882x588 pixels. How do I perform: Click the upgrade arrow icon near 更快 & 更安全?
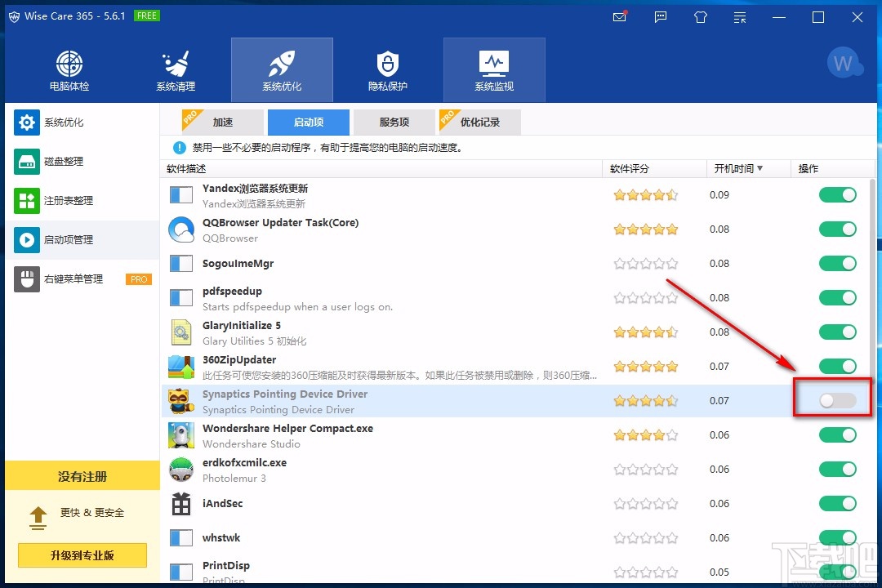click(x=38, y=519)
